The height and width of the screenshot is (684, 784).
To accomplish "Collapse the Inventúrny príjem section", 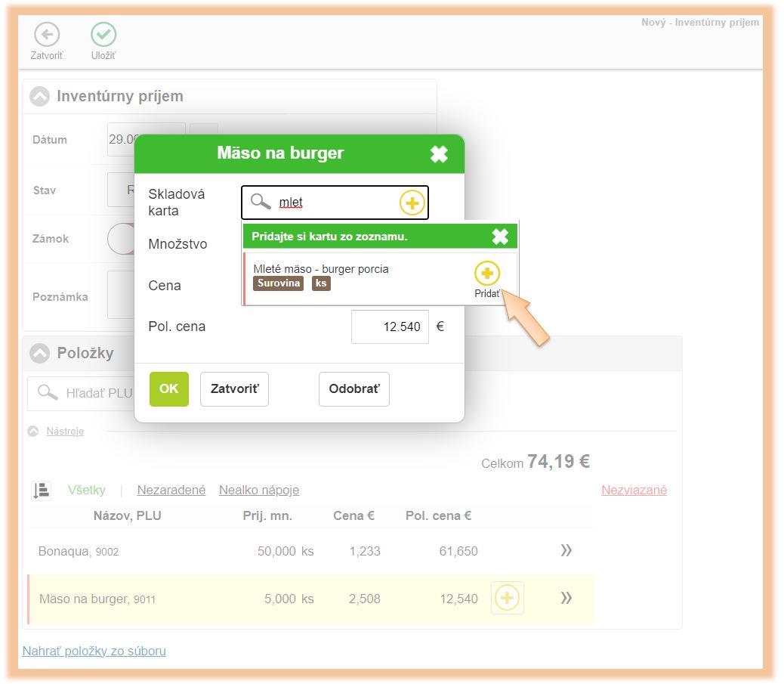I will 39,97.
